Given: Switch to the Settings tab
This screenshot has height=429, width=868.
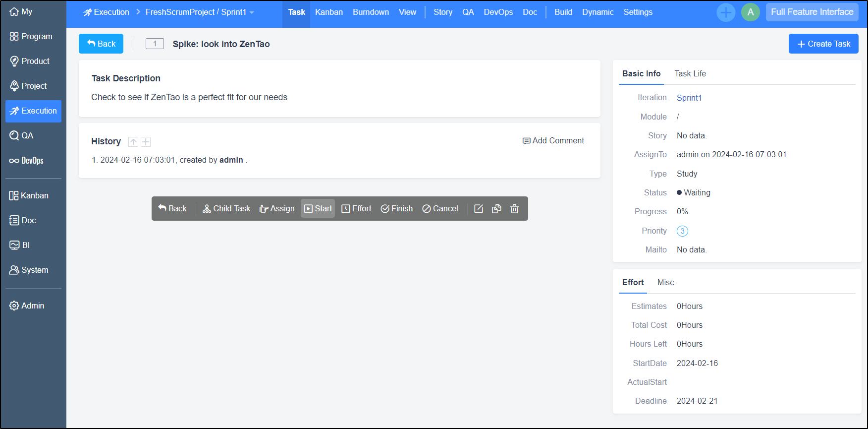Looking at the screenshot, I should click(638, 12).
